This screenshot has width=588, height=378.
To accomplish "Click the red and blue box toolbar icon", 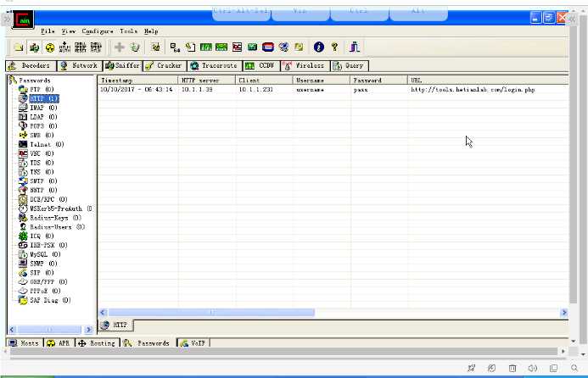I will [268, 47].
